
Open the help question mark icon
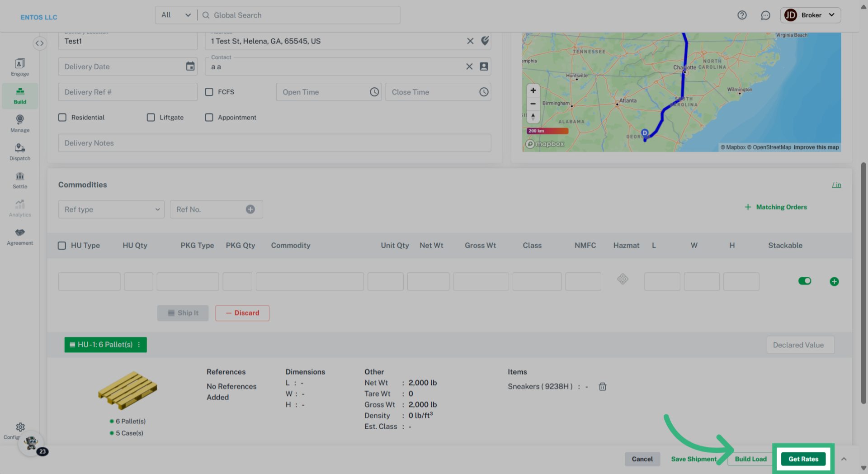[742, 15]
